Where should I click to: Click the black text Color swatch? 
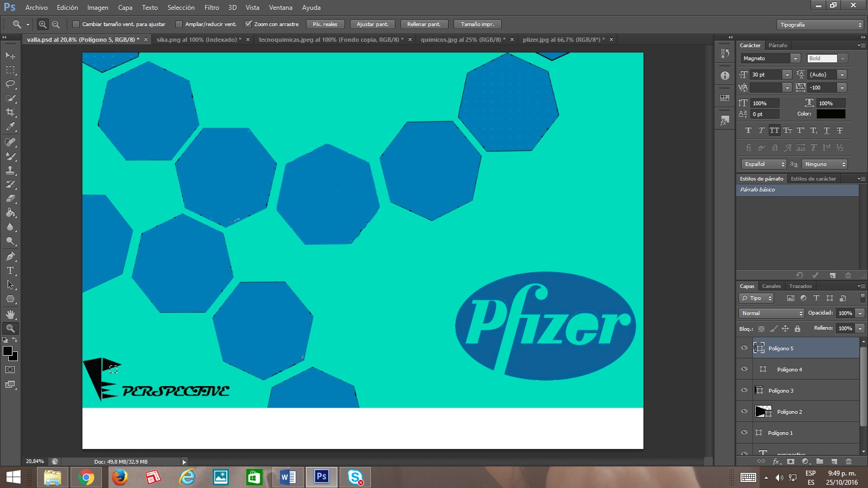click(x=831, y=114)
